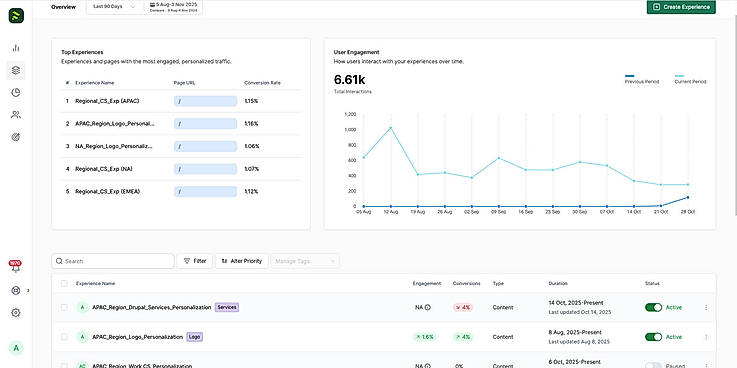Viewport: 737px width, 368px height.
Task: Click the Services tag on APAC Drupal row
Action: coord(227,307)
